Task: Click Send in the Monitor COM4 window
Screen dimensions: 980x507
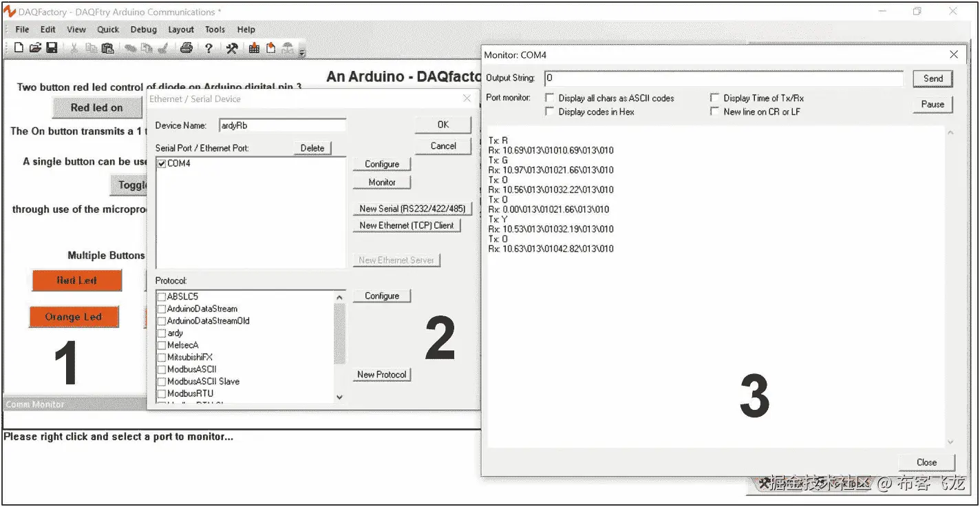Action: coord(933,79)
